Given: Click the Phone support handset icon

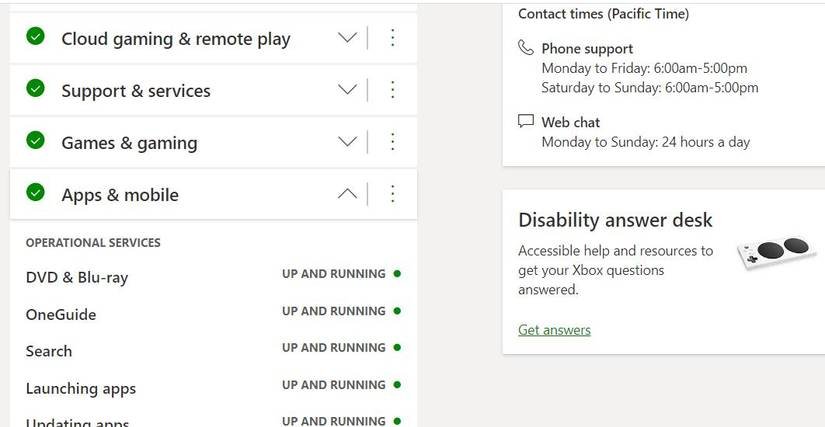Looking at the screenshot, I should coord(526,48).
